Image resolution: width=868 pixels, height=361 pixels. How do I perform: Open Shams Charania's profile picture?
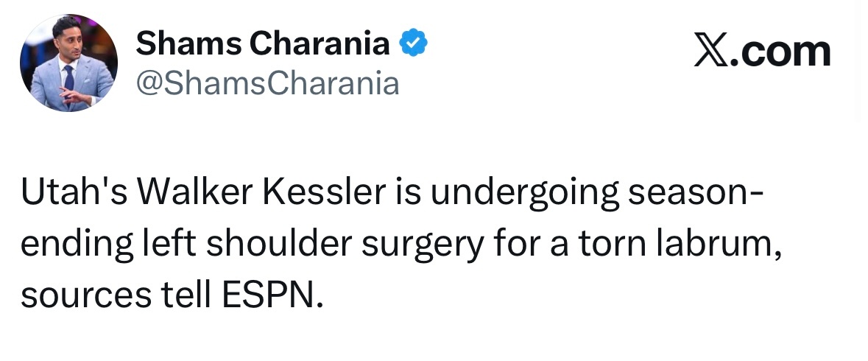(68, 63)
